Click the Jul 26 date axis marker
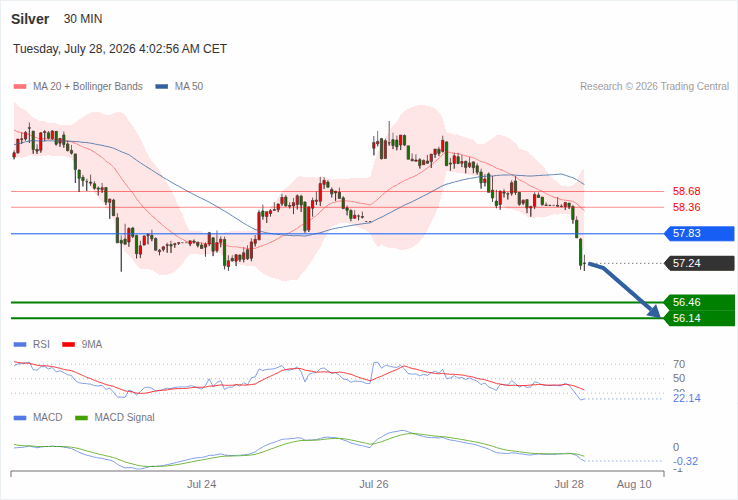This screenshot has width=738, height=500. coord(374,484)
